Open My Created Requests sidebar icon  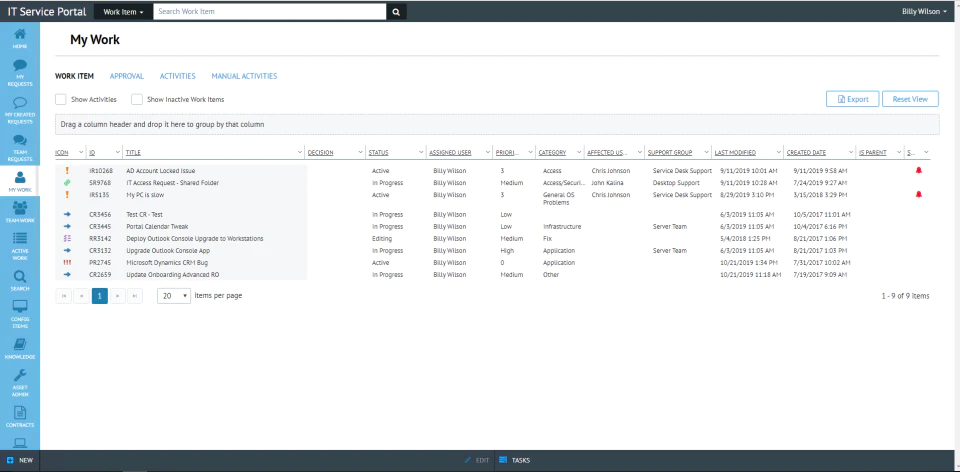click(20, 110)
